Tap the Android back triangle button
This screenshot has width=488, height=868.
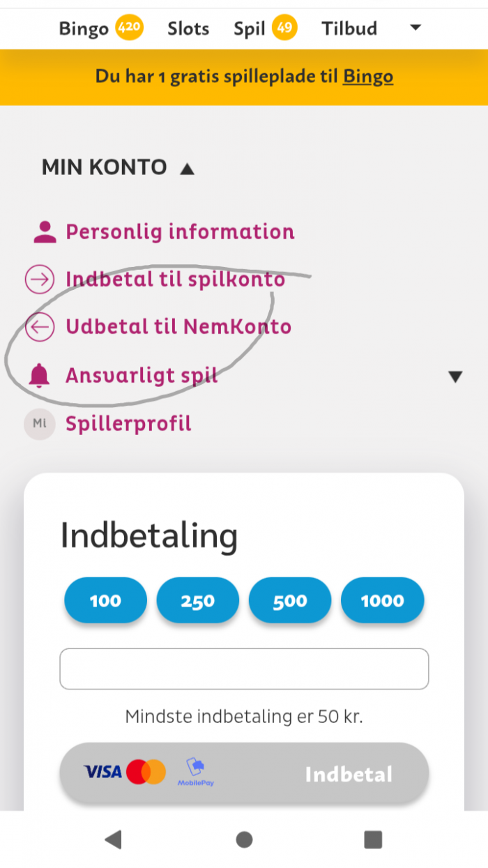pos(113,839)
